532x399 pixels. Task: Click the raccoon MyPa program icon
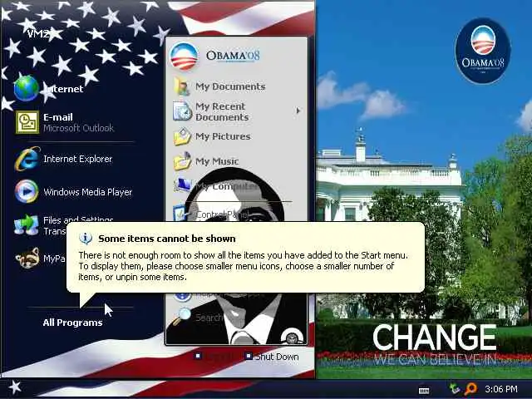coord(27,259)
